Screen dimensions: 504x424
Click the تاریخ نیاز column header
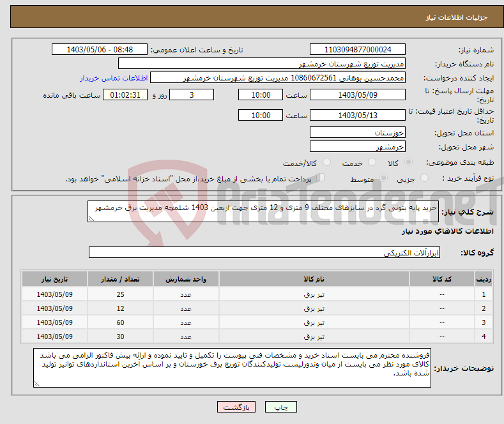(x=55, y=279)
